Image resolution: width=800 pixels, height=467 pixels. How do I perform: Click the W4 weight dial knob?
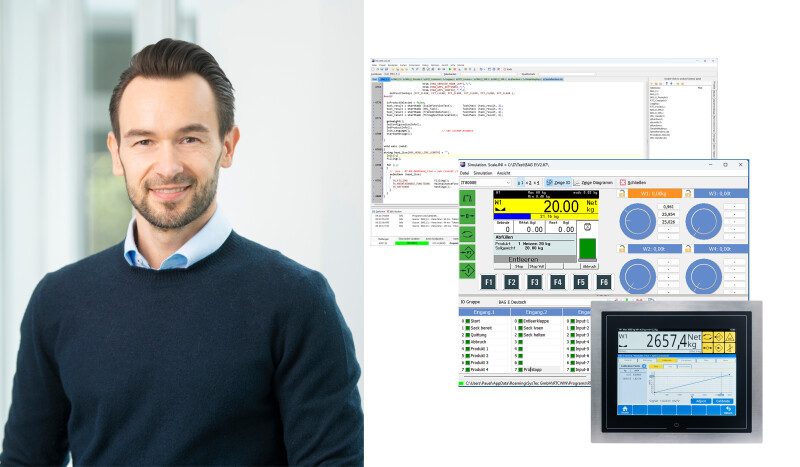[704, 276]
